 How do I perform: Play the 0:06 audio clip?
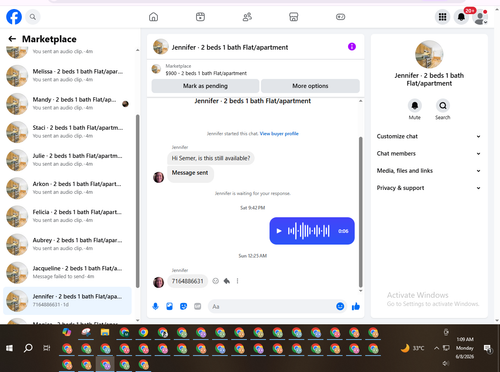click(x=279, y=231)
